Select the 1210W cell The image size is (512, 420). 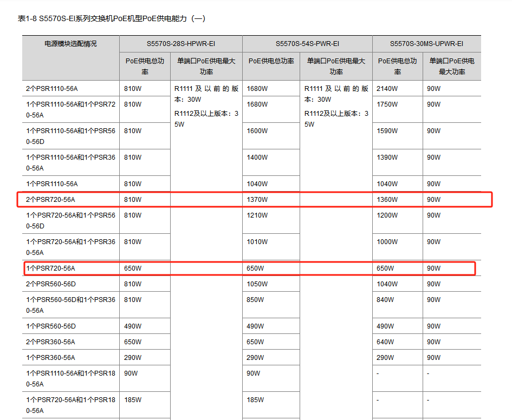point(257,215)
